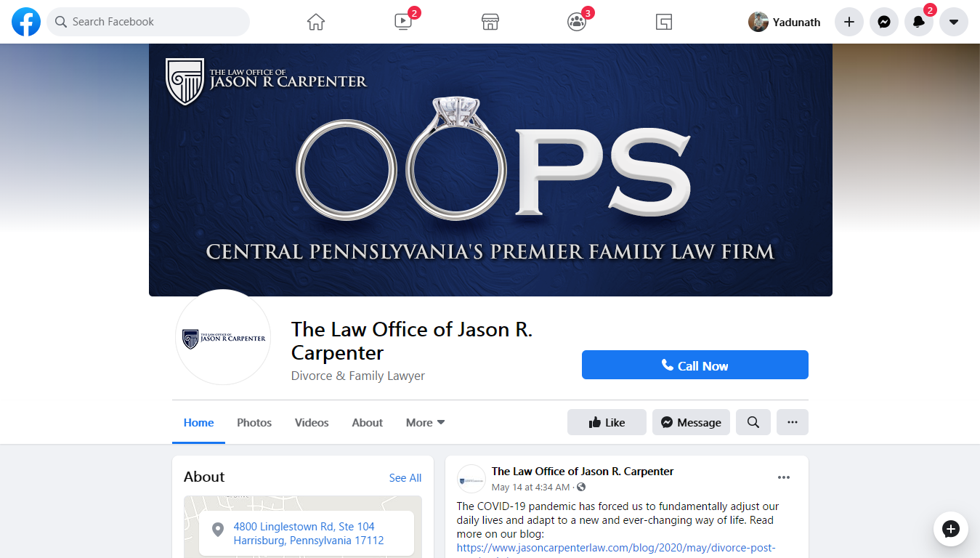
Task: Click the post author avatar
Action: click(471, 479)
